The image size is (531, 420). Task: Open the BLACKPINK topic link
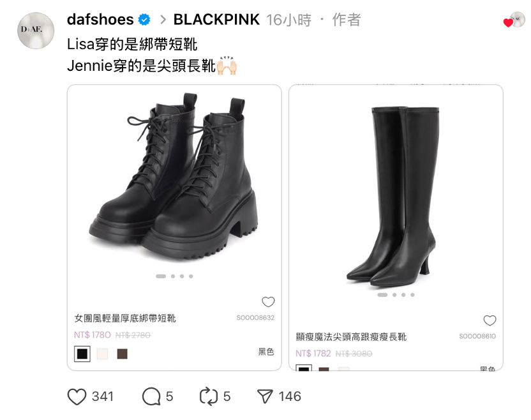point(217,20)
